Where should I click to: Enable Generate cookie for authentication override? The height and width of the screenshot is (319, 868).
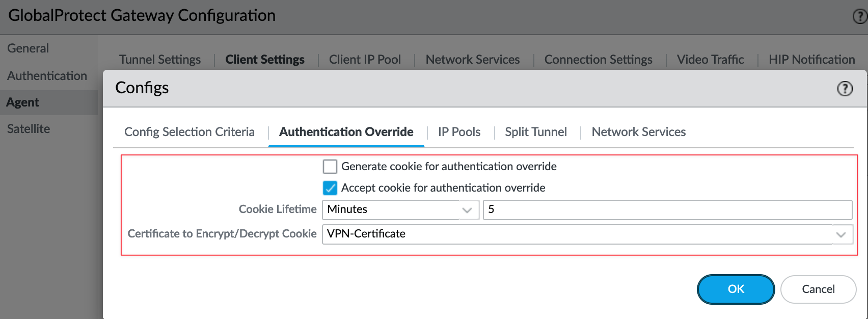tap(330, 167)
